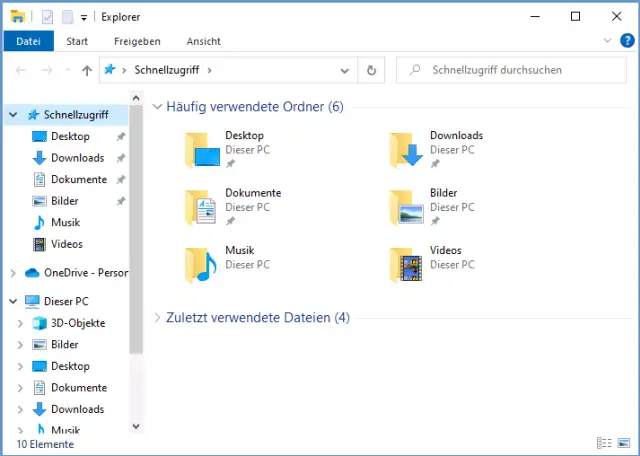Screen dimensions: 640x456
Task: Collapse the Häufig verwendete Ordner section
Action: coord(157,106)
